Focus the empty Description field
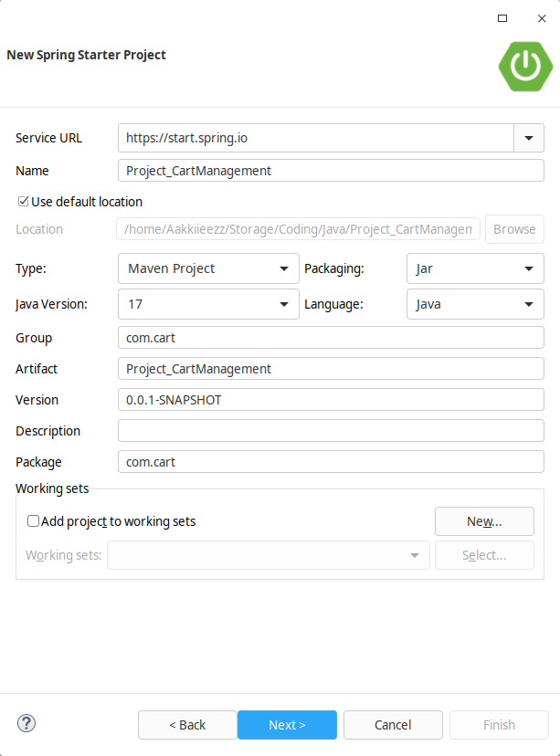 (x=331, y=430)
